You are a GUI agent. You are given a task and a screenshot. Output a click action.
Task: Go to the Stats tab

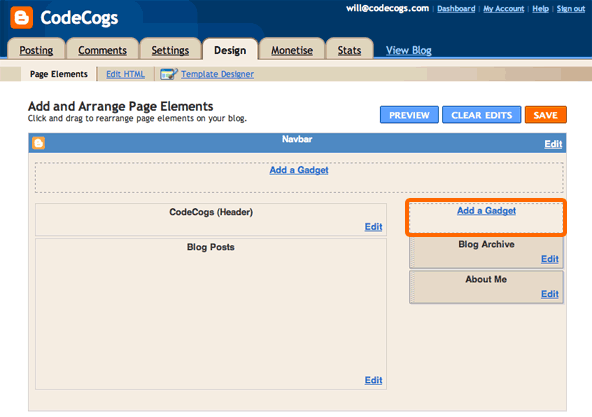click(x=349, y=50)
